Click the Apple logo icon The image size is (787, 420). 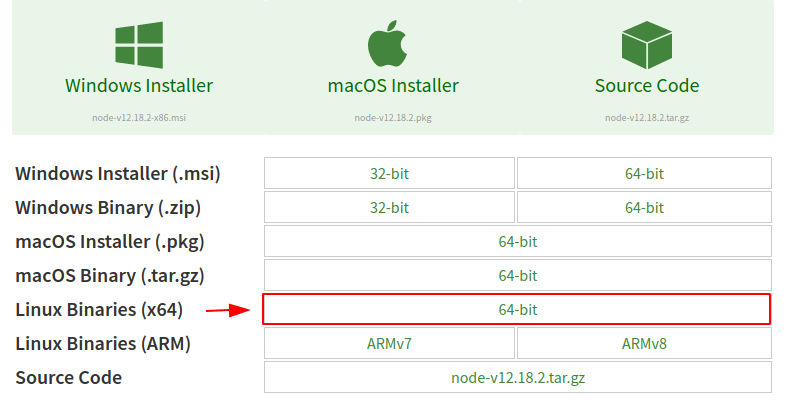[387, 44]
